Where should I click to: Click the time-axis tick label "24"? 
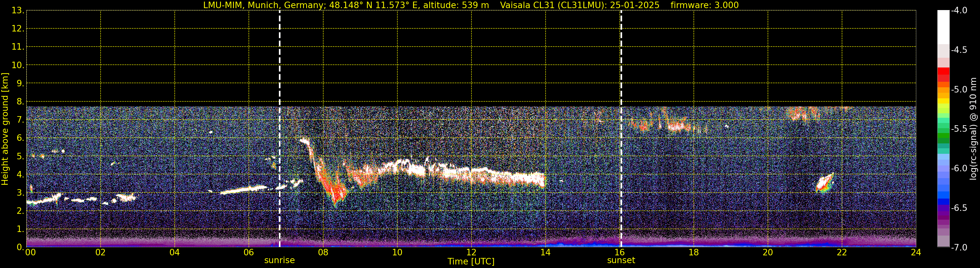click(x=916, y=252)
